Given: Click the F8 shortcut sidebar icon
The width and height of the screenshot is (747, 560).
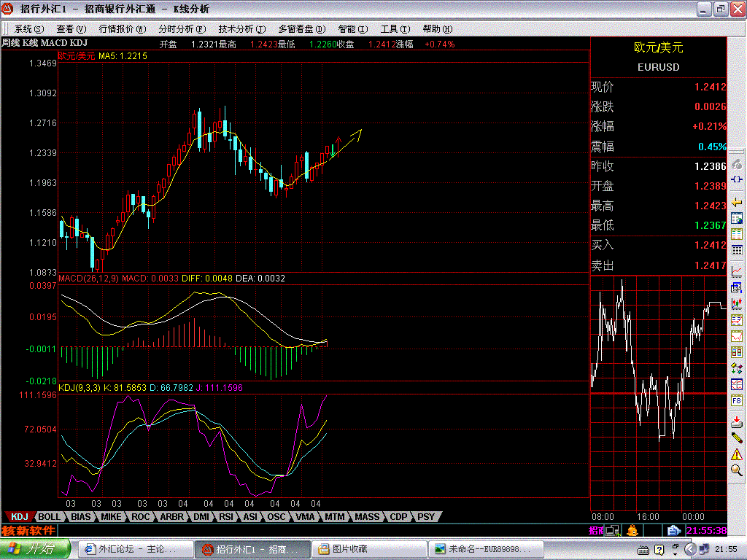Looking at the screenshot, I should [737, 401].
